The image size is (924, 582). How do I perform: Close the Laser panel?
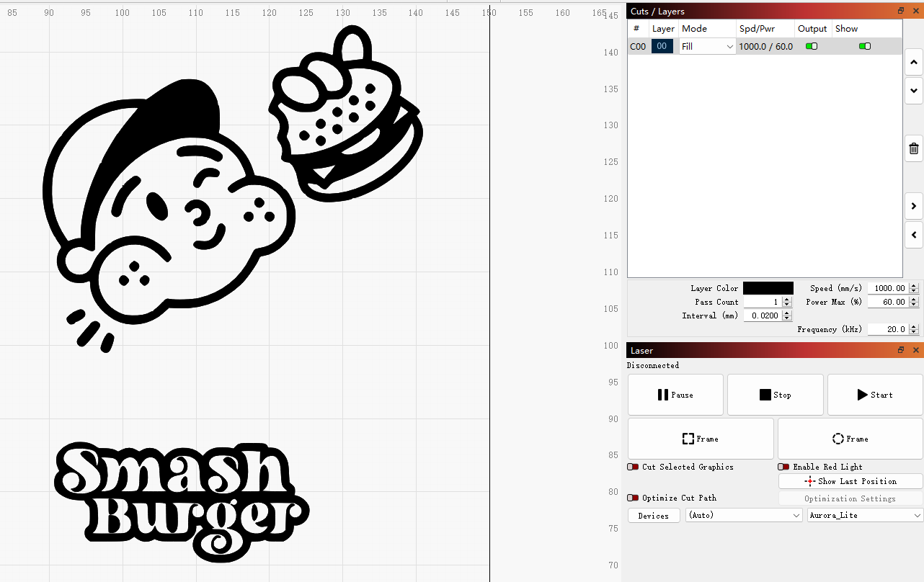coord(916,350)
